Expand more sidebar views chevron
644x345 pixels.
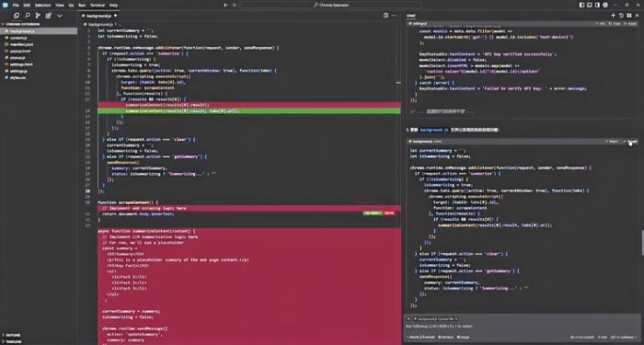click(60, 16)
